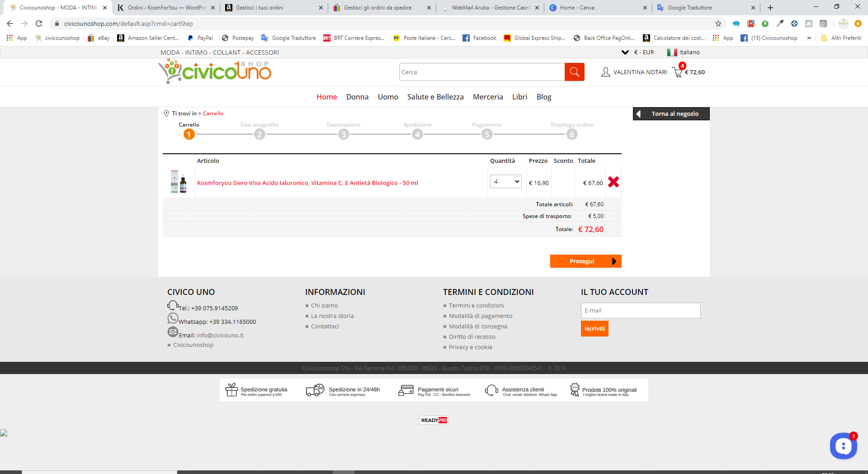868x474 pixels.
Task: Click the Prosegui button
Action: (x=586, y=261)
